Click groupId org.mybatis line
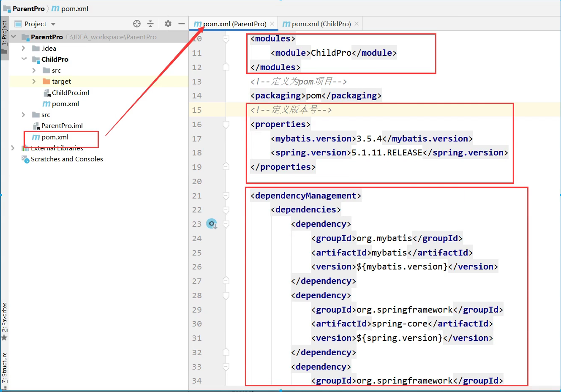The height and width of the screenshot is (392, 561). pos(387,238)
